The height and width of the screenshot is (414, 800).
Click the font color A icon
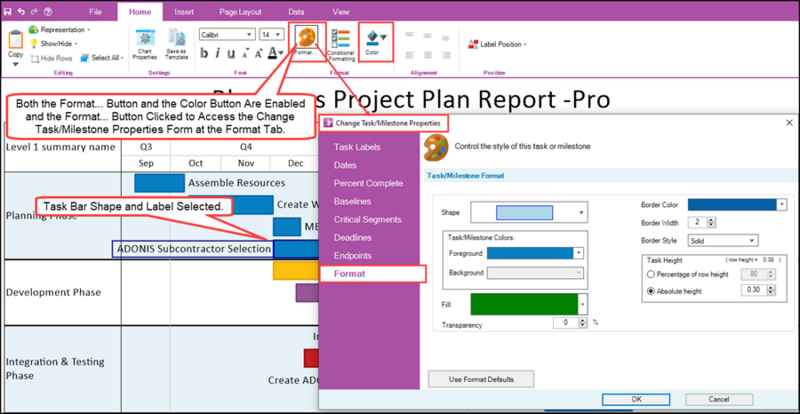click(x=272, y=53)
